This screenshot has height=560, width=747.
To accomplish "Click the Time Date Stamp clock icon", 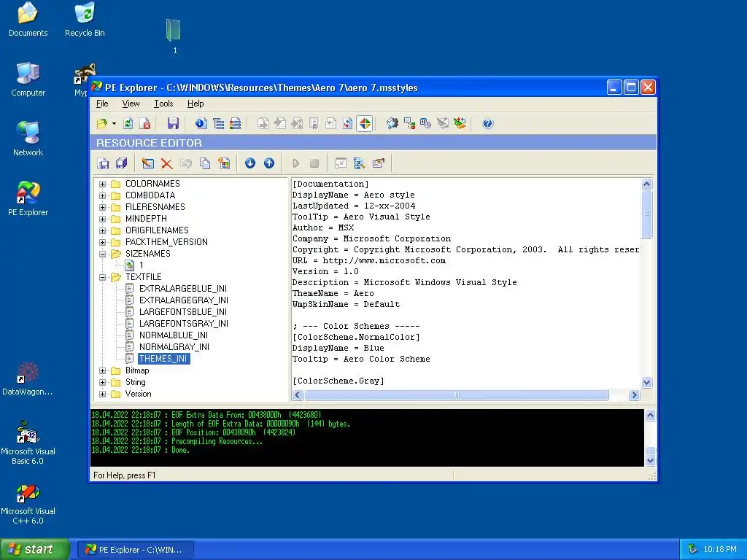I will pos(425,124).
